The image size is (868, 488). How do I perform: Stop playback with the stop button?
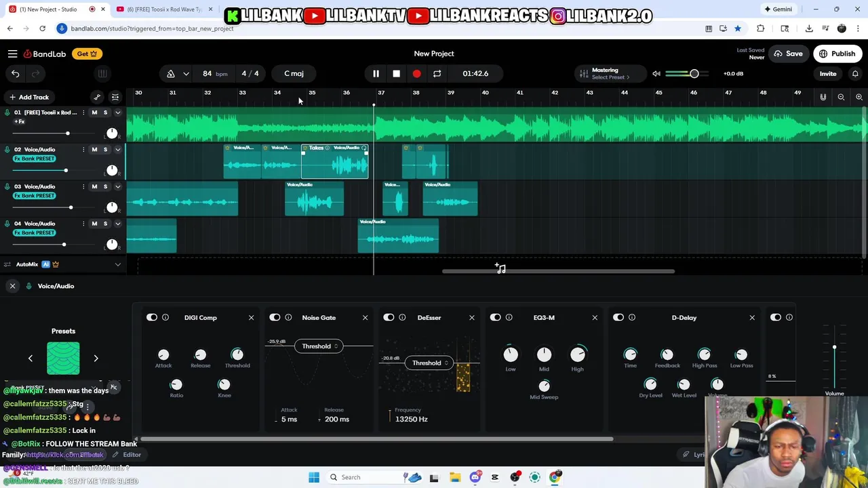pos(396,73)
